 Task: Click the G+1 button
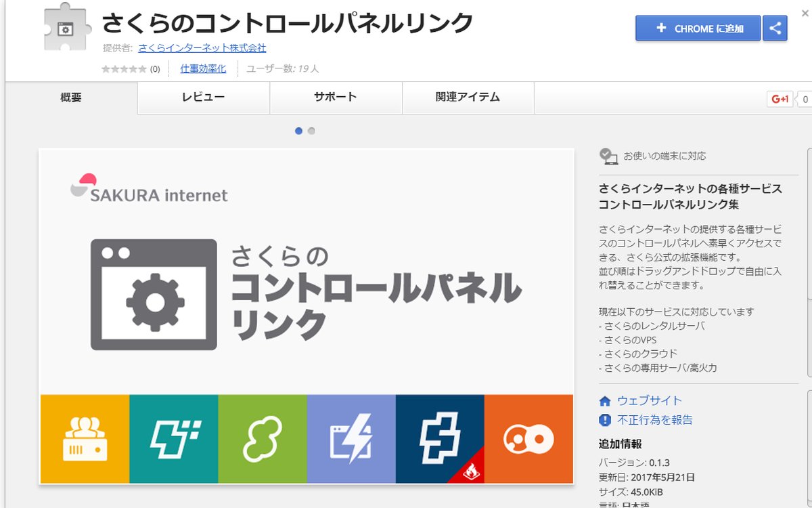(x=780, y=99)
